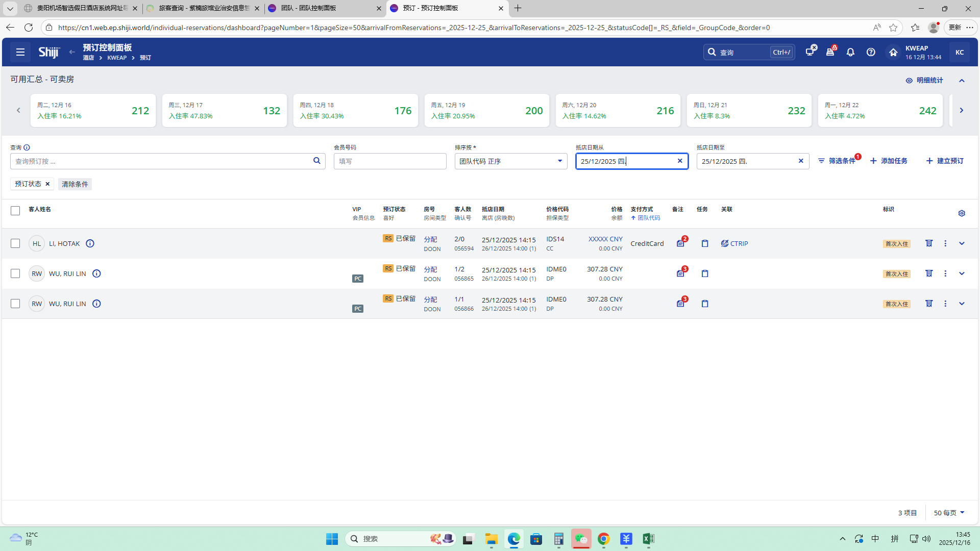
Task: Select the last WU, RUI LIN row checkbox
Action: (x=15, y=304)
